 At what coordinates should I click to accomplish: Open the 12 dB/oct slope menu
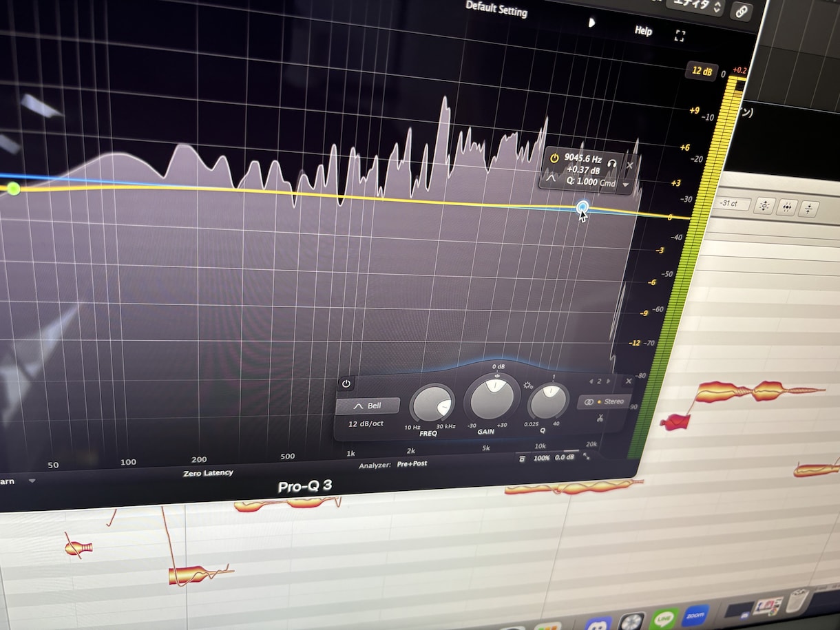(x=366, y=423)
